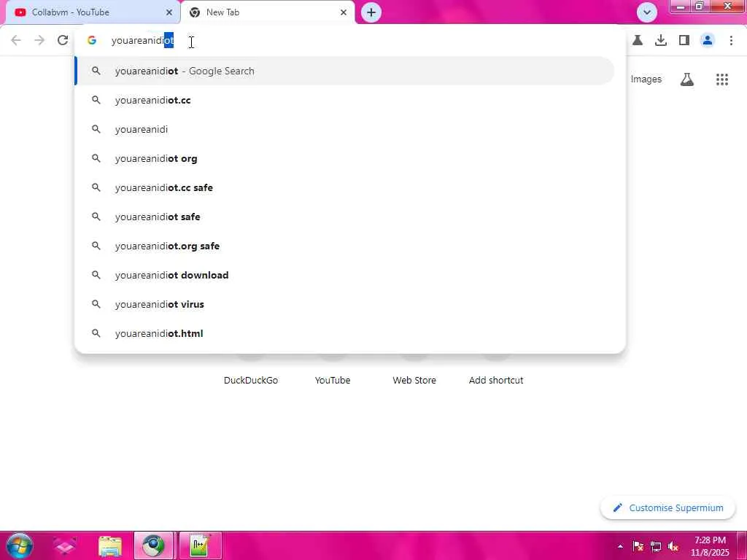Expand the tab search dropdown arrow

coord(647,12)
